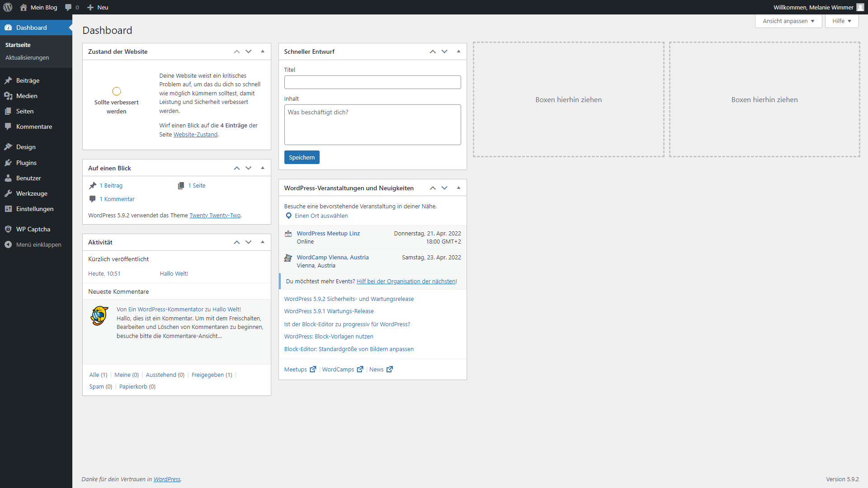Open the Hilfe dropdown
This screenshot has height=488, width=868.
point(842,21)
